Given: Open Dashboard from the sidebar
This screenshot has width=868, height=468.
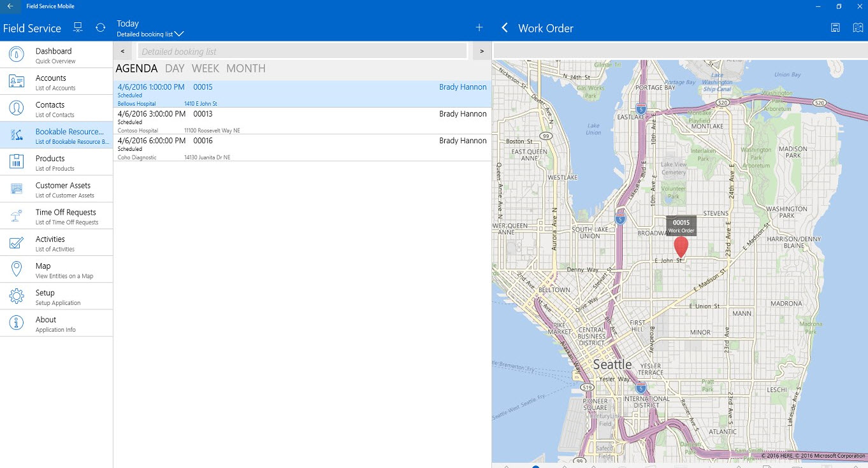Looking at the screenshot, I should click(x=56, y=55).
